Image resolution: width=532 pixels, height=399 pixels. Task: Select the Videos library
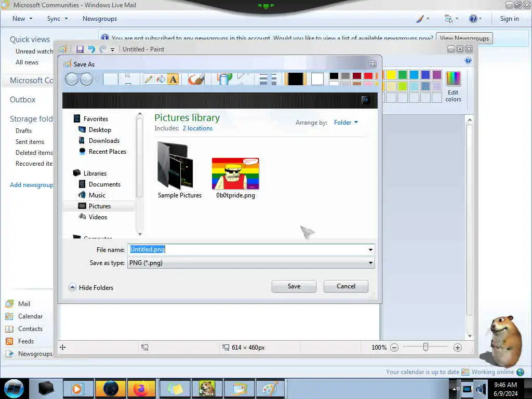click(x=98, y=217)
